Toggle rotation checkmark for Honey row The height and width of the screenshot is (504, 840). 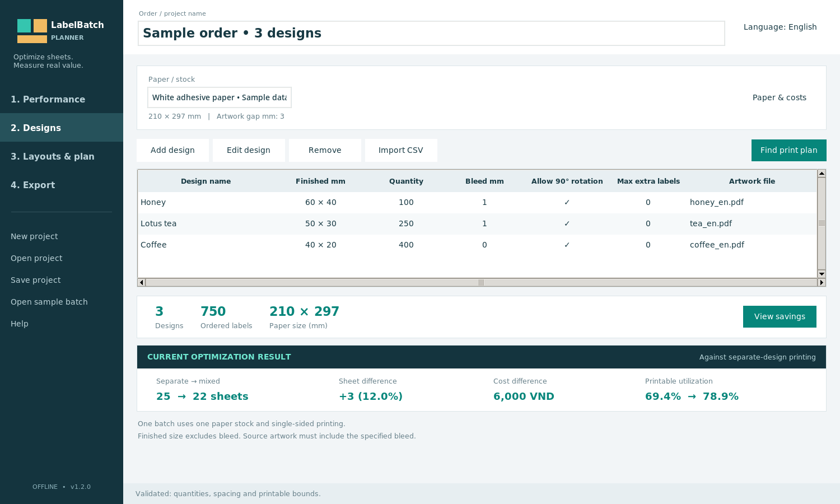(x=567, y=202)
